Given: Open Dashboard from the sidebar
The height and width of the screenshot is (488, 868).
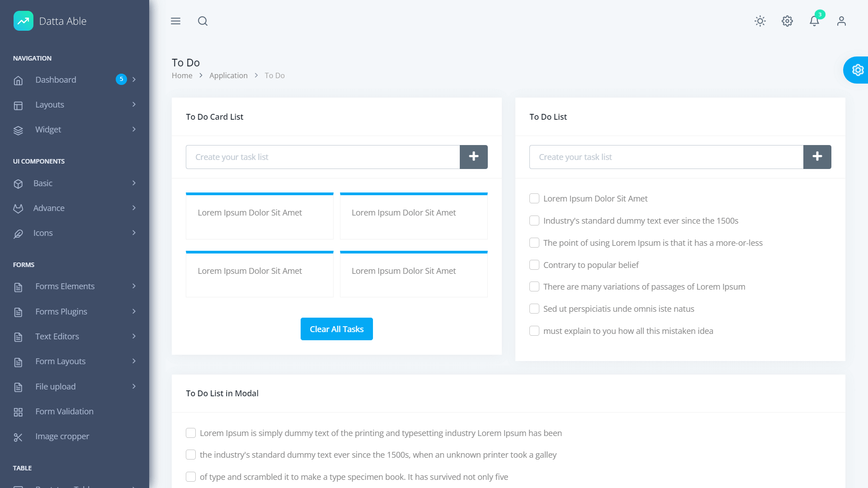Looking at the screenshot, I should [55, 80].
